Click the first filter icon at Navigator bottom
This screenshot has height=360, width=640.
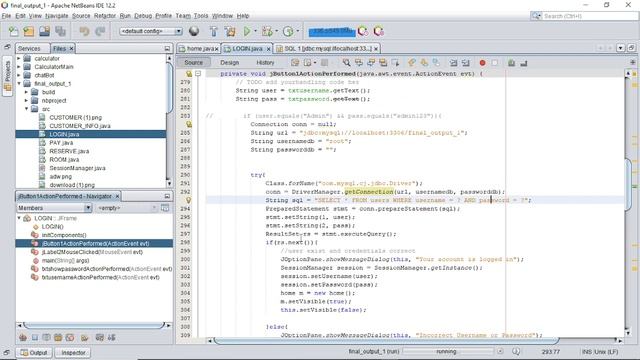pos(23,338)
